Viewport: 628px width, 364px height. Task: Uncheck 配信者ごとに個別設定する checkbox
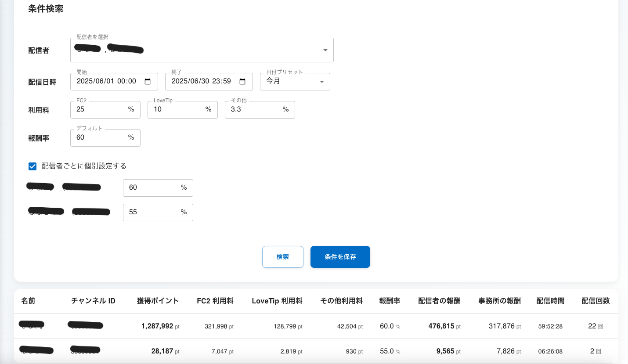32,166
